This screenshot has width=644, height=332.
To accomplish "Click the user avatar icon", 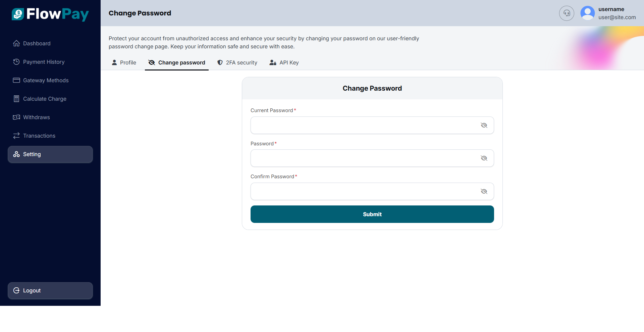I will 587,13.
